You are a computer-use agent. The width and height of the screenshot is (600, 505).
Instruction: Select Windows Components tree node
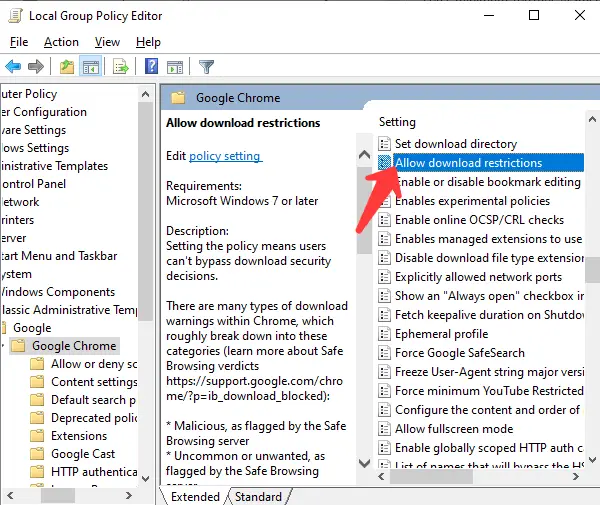(x=57, y=292)
